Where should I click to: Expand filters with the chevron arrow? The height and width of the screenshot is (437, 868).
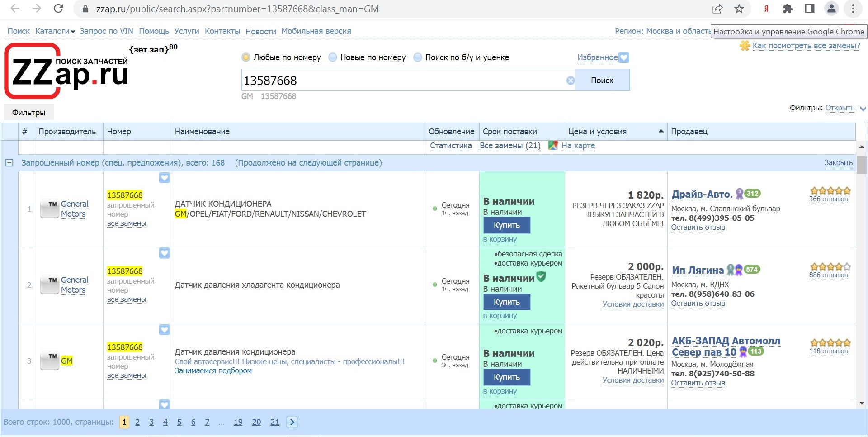(x=863, y=109)
